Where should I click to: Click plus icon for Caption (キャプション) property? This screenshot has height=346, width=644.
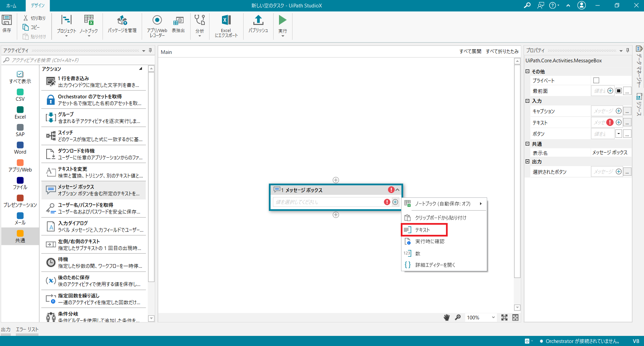[619, 111]
